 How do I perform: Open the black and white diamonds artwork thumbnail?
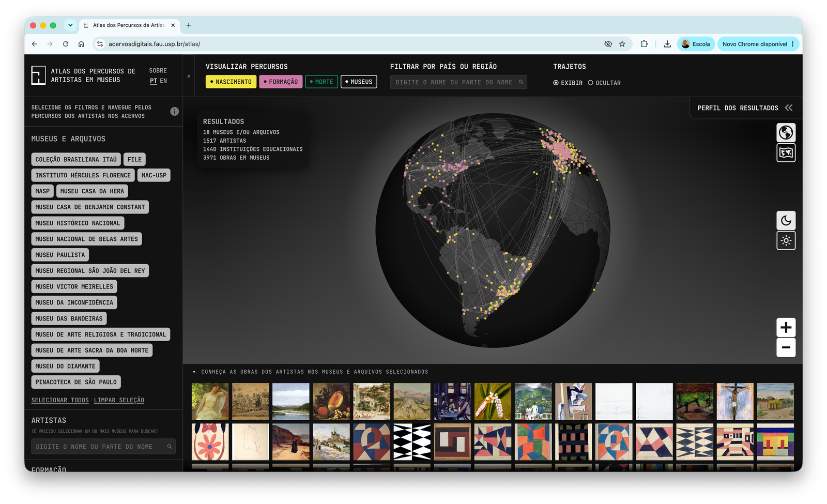click(412, 442)
